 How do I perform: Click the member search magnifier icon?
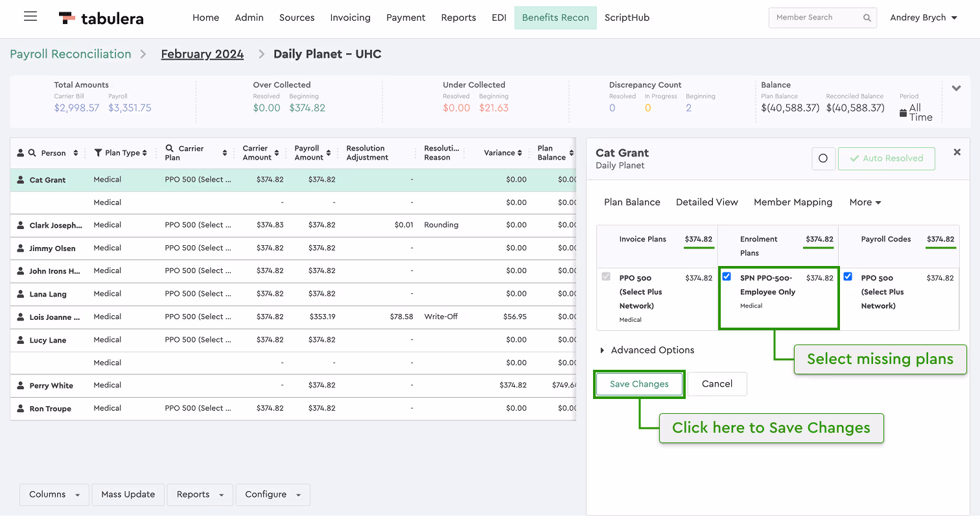867,18
